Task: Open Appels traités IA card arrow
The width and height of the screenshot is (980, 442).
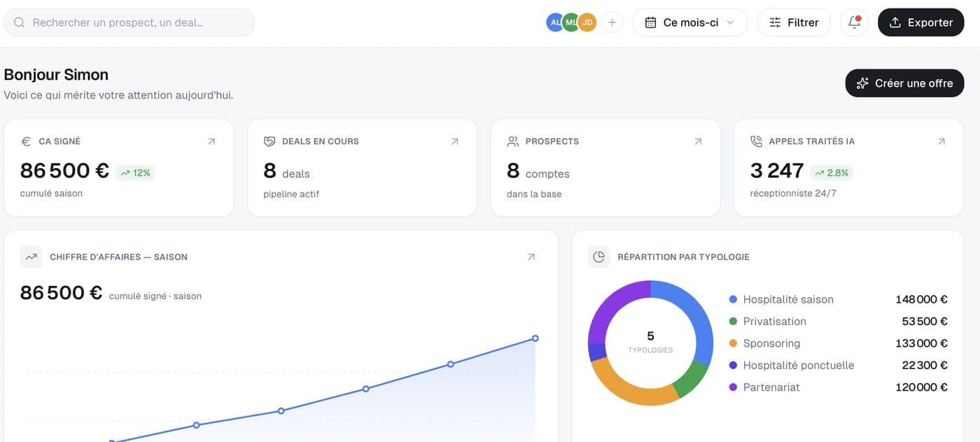Action: pos(941,141)
